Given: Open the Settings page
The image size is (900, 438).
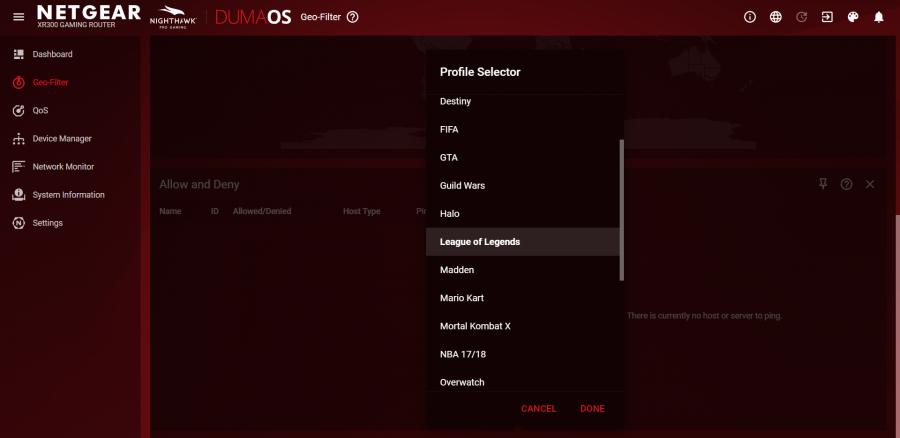Looking at the screenshot, I should coord(48,223).
